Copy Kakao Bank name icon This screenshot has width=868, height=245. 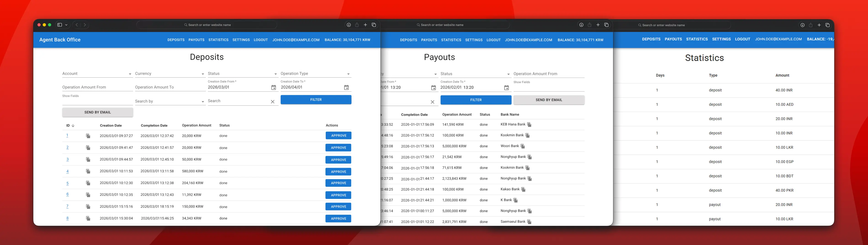[523, 190]
